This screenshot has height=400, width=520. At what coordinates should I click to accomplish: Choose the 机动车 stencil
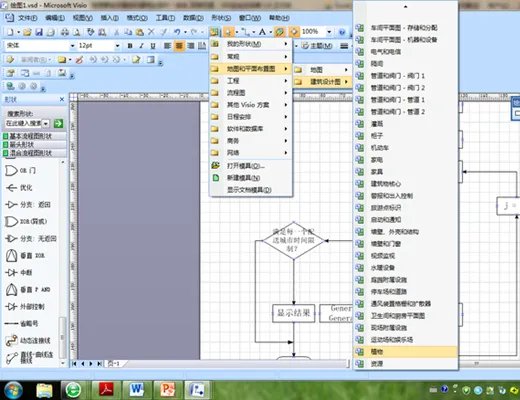405,148
